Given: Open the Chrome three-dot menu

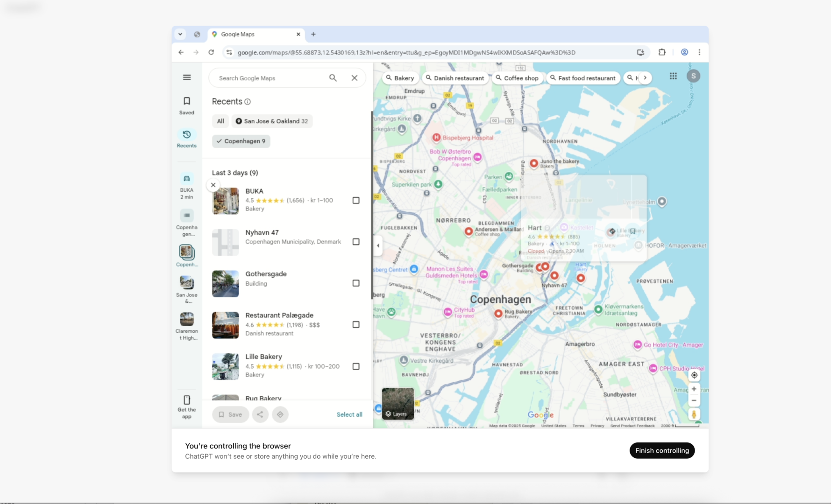Looking at the screenshot, I should (x=699, y=52).
